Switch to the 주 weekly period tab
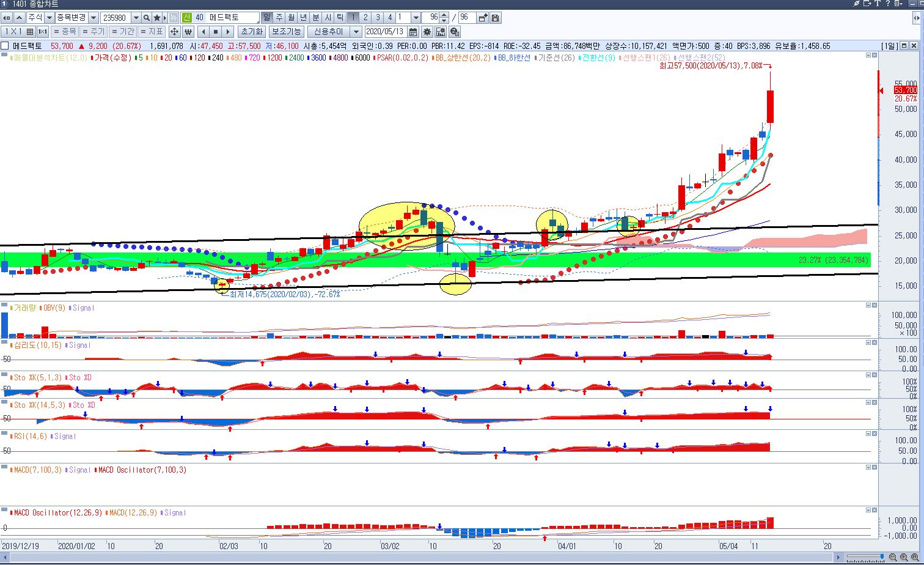The height and width of the screenshot is (565, 924). coord(279,18)
